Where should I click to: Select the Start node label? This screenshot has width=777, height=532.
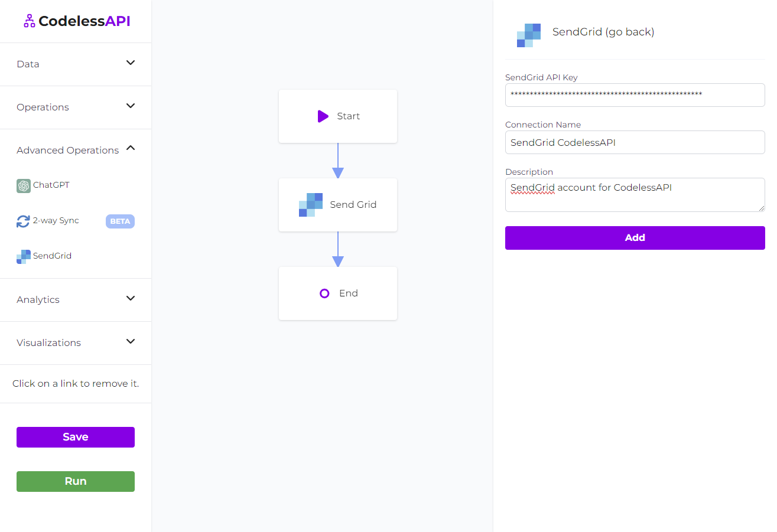(x=349, y=116)
